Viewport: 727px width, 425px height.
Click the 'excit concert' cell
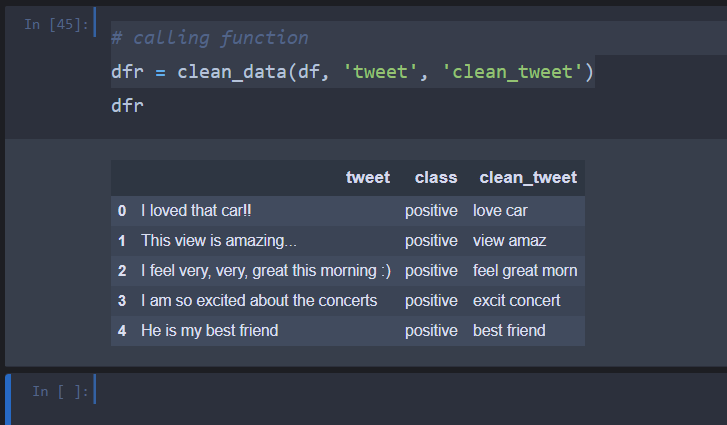point(516,301)
